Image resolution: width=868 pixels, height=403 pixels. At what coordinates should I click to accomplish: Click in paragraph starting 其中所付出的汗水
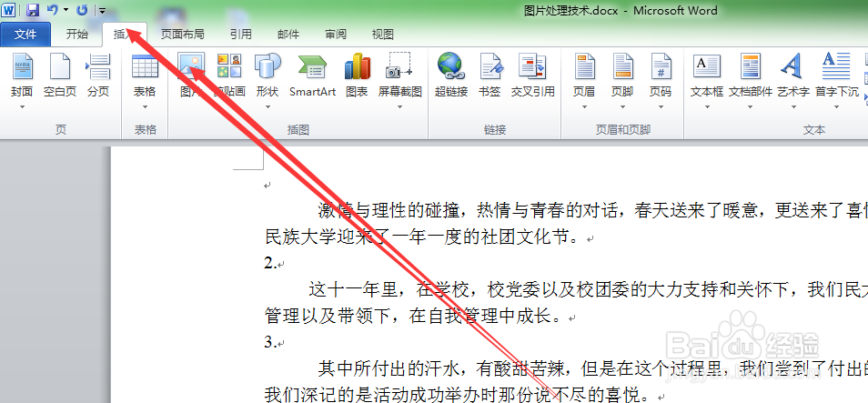(x=592, y=368)
